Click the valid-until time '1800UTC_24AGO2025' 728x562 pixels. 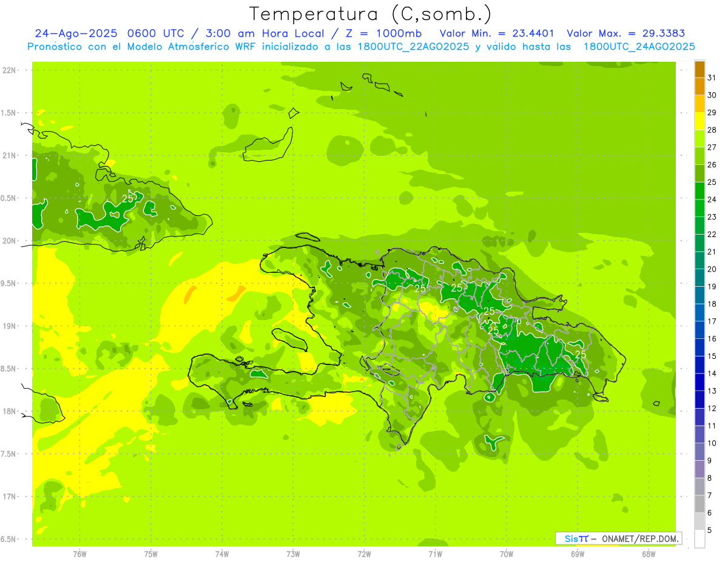pyautogui.click(x=639, y=47)
